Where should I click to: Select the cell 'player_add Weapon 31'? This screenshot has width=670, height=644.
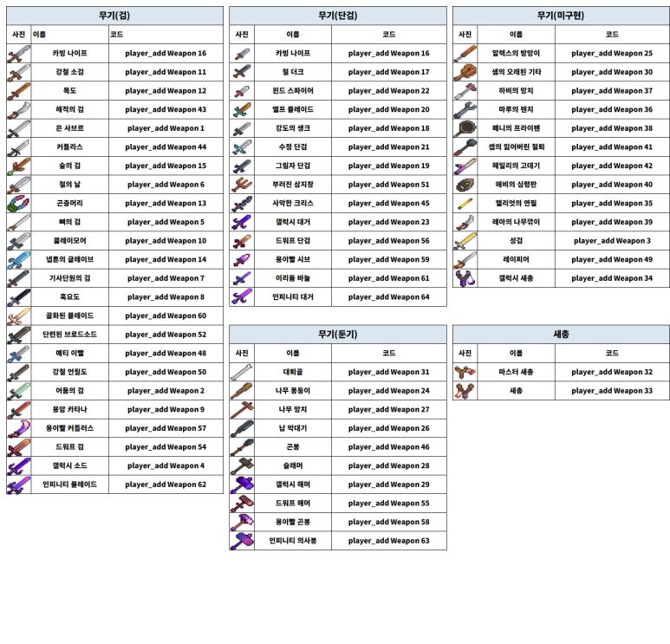(x=389, y=372)
